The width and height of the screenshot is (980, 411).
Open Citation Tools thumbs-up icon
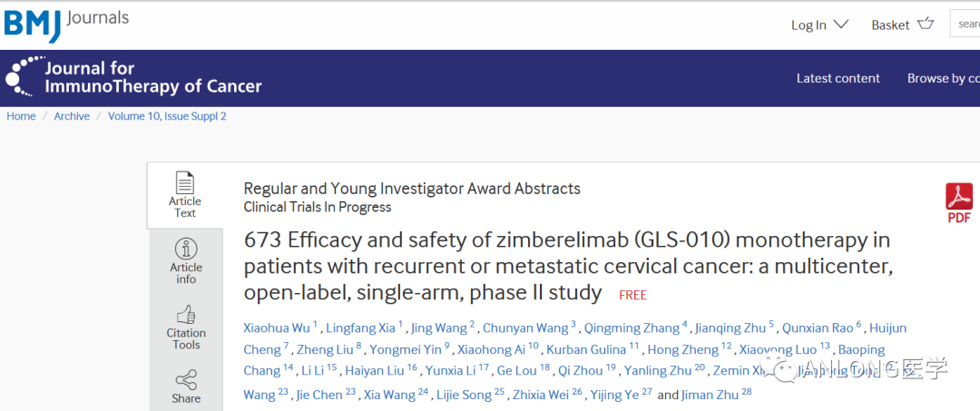click(186, 315)
